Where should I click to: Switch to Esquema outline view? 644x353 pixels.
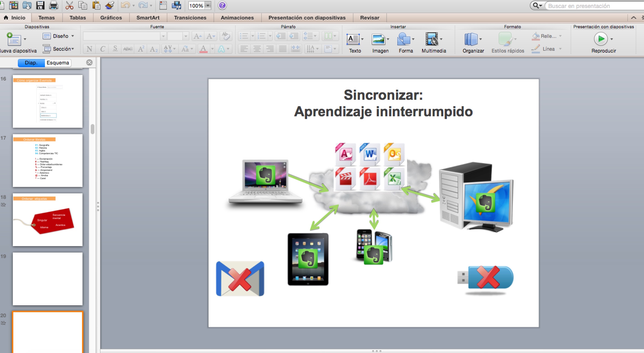coord(58,63)
